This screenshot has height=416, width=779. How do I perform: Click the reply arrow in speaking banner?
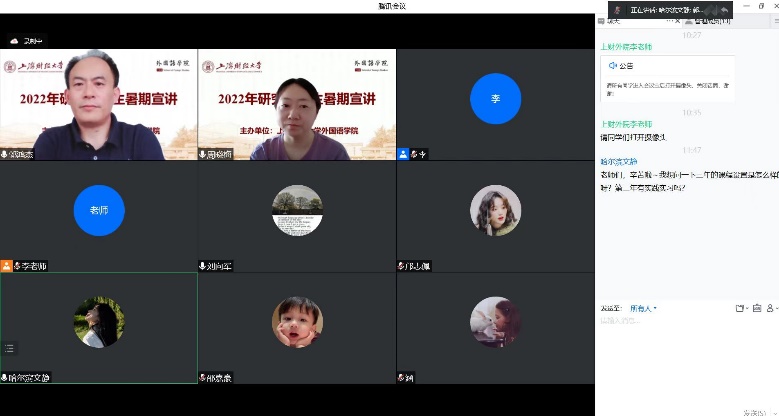tap(723, 10)
